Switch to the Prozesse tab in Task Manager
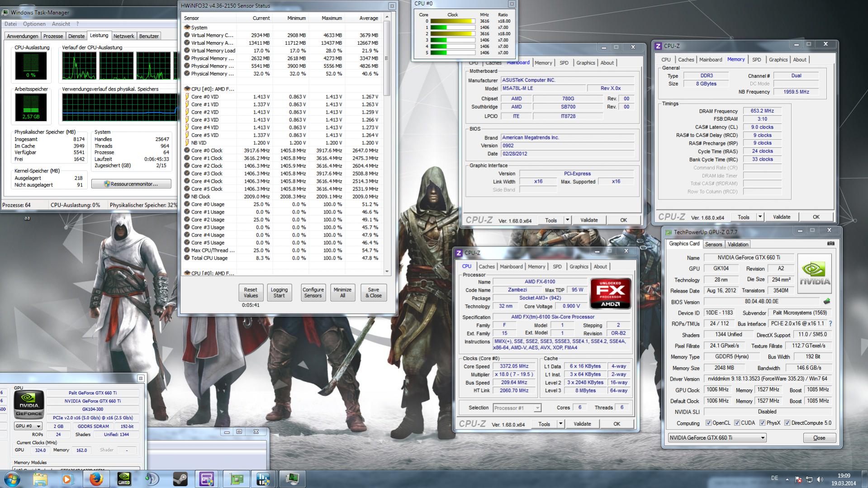Viewport: 868px width, 488px height. click(53, 36)
